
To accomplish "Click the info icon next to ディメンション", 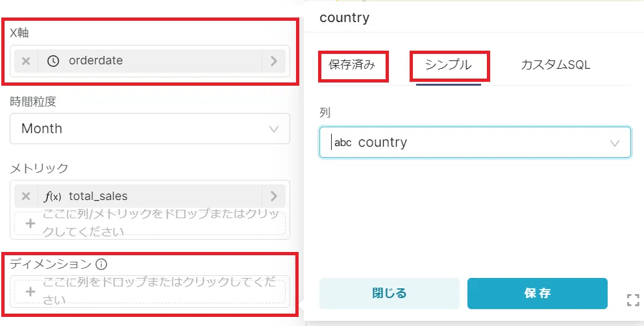I will point(101,264).
